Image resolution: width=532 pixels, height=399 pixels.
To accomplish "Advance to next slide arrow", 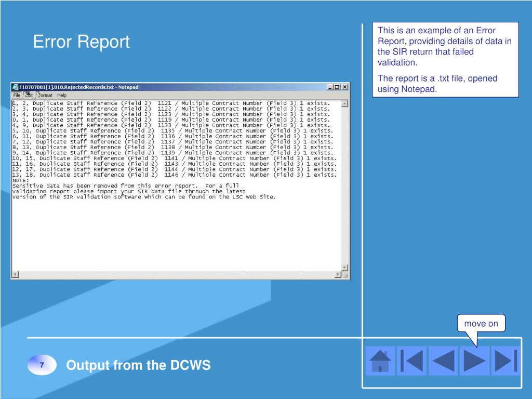I will coord(474,361).
